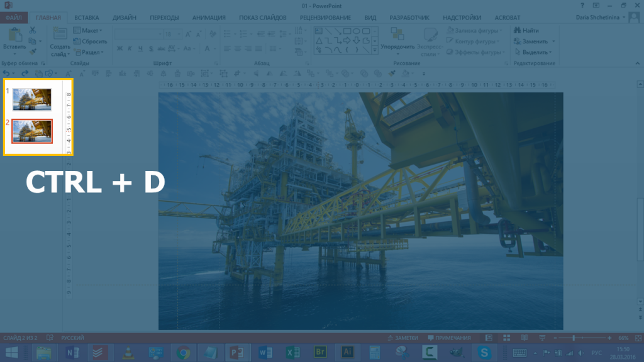Open the Анимация ribbon tab
This screenshot has width=644, height=362.
click(x=209, y=18)
